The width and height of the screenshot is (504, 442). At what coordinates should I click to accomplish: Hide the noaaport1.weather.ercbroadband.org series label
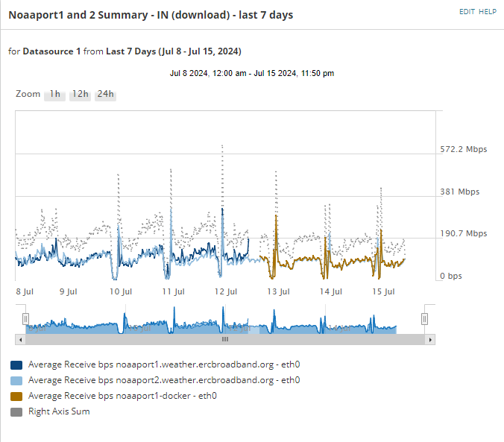[x=163, y=365]
